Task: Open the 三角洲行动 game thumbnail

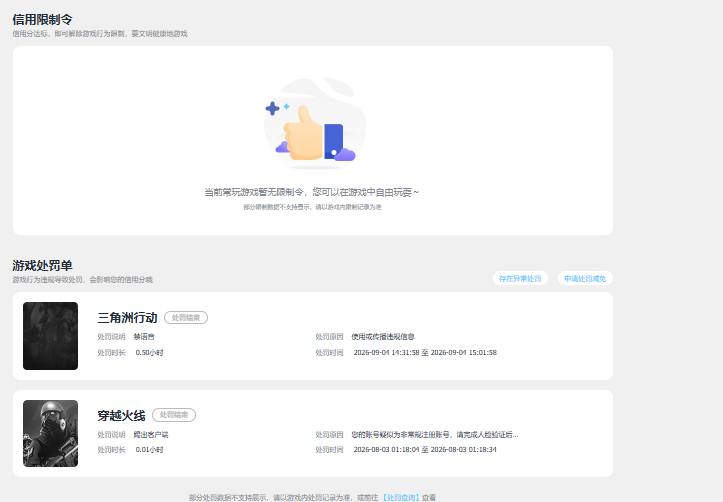Action: (x=50, y=336)
